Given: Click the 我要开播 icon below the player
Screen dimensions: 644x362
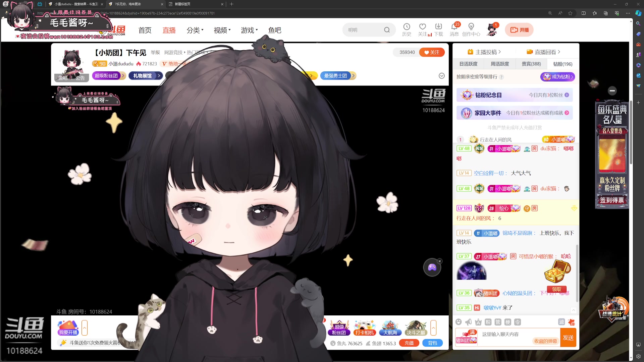Looking at the screenshot, I should pyautogui.click(x=68, y=328).
